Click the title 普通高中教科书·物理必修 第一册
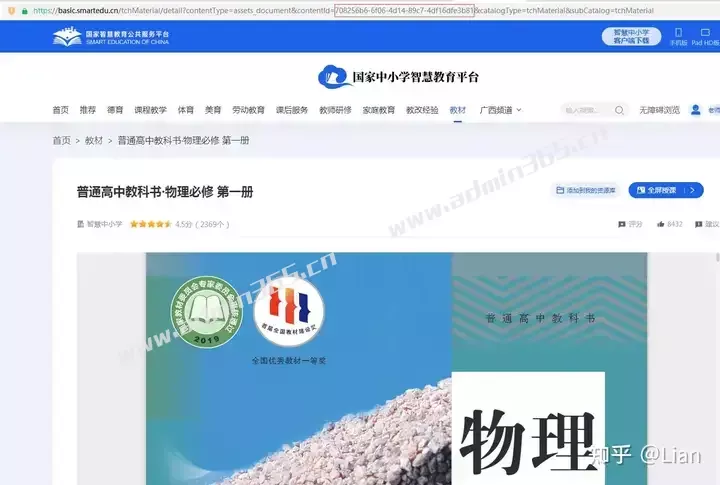 pos(165,192)
